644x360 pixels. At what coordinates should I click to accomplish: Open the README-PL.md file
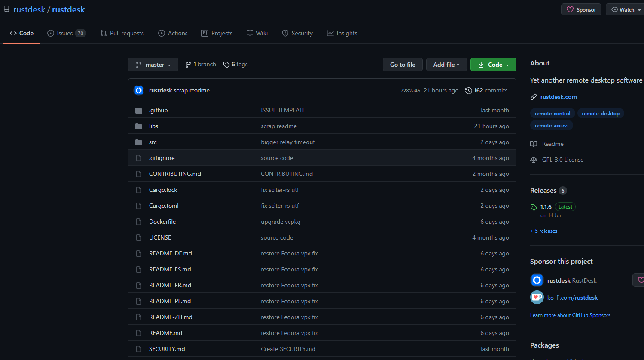tap(170, 302)
